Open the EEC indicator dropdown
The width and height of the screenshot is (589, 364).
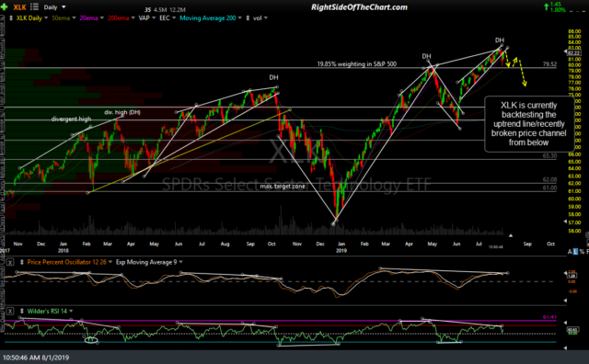point(174,18)
